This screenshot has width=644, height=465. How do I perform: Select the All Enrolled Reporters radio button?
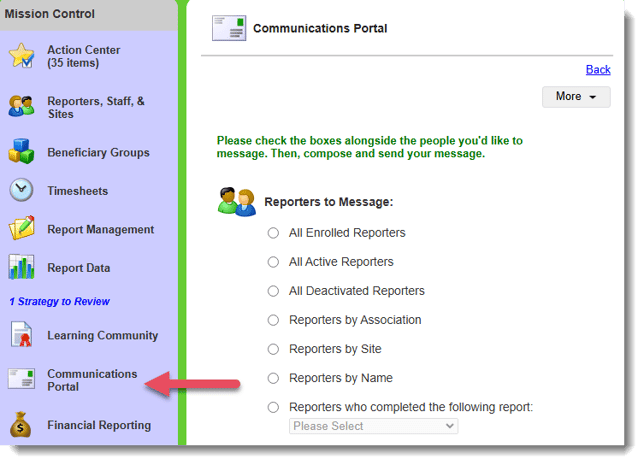tap(273, 233)
